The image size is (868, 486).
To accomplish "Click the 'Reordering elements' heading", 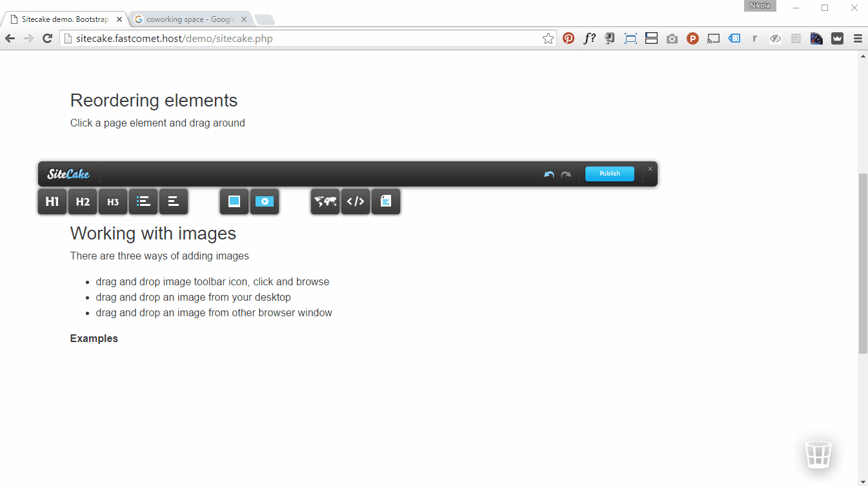I will [154, 101].
